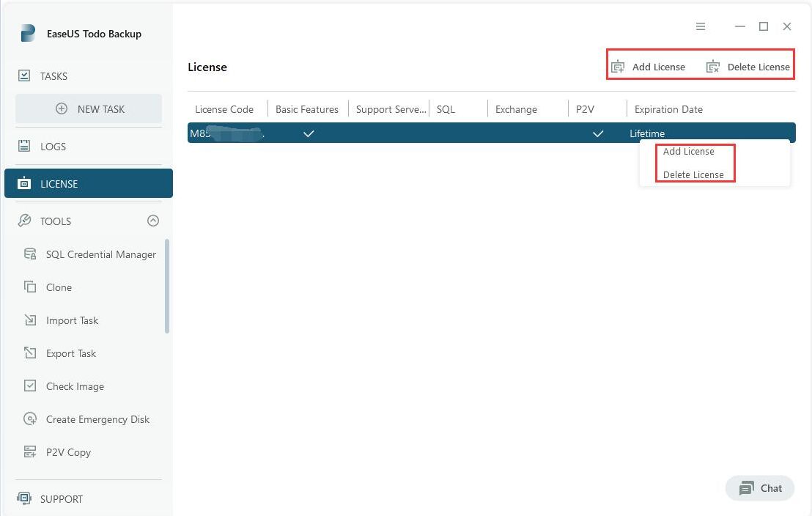Screen dimensions: 812x516
Task: Click the sidebar tools scrollbar
Action: tap(167, 286)
